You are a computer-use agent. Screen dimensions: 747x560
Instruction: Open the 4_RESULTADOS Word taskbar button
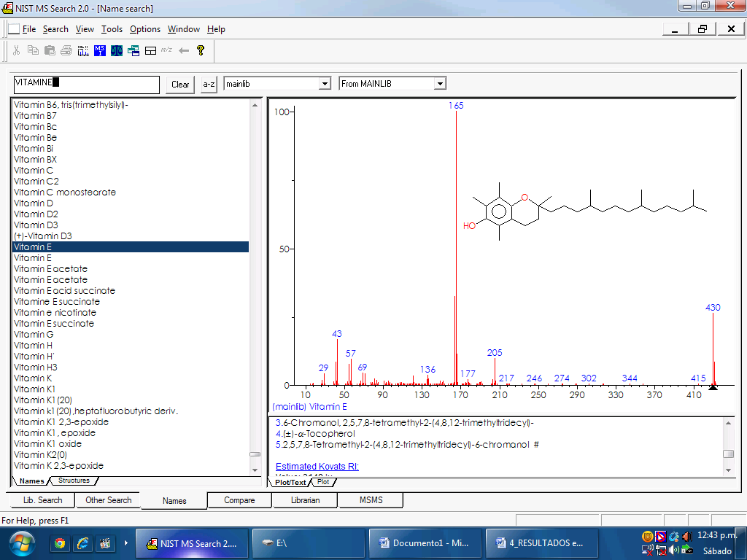(541, 542)
